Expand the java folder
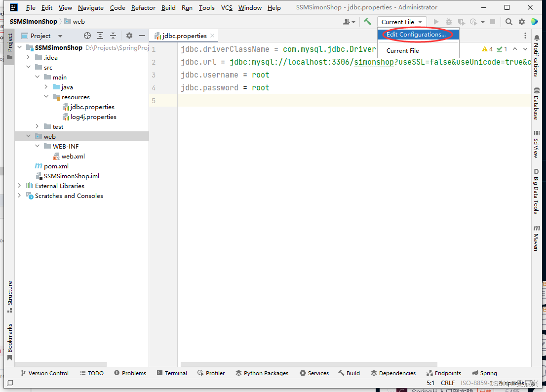The height and width of the screenshot is (392, 546). (46, 87)
